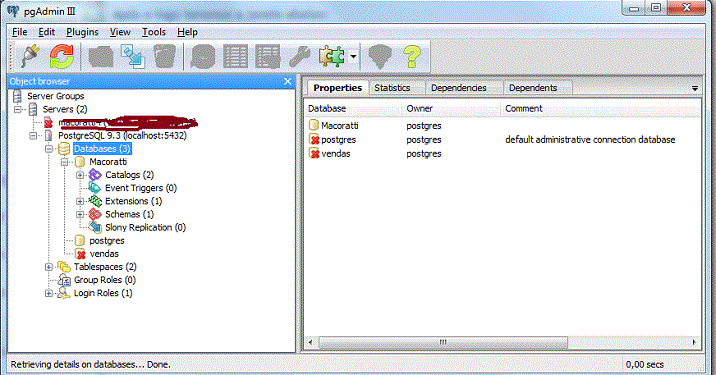Click the View filtered data icon
The image size is (716, 375).
tap(268, 57)
